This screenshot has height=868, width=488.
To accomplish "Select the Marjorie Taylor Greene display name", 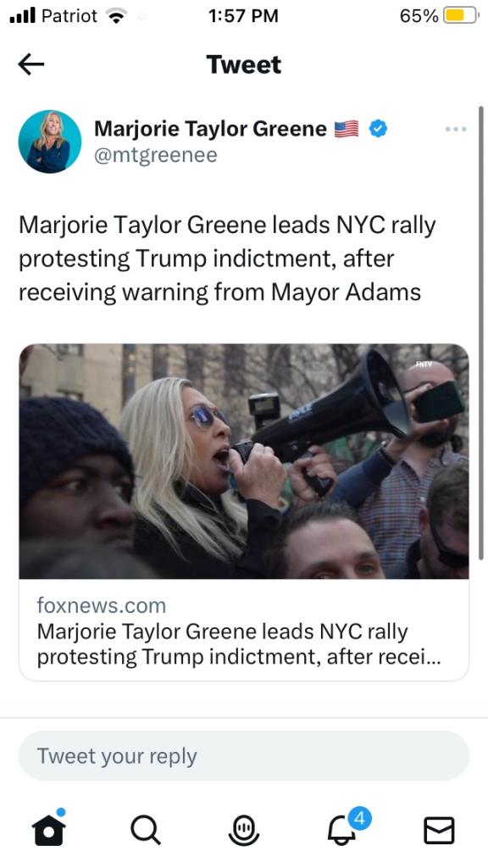I will pos(210,129).
